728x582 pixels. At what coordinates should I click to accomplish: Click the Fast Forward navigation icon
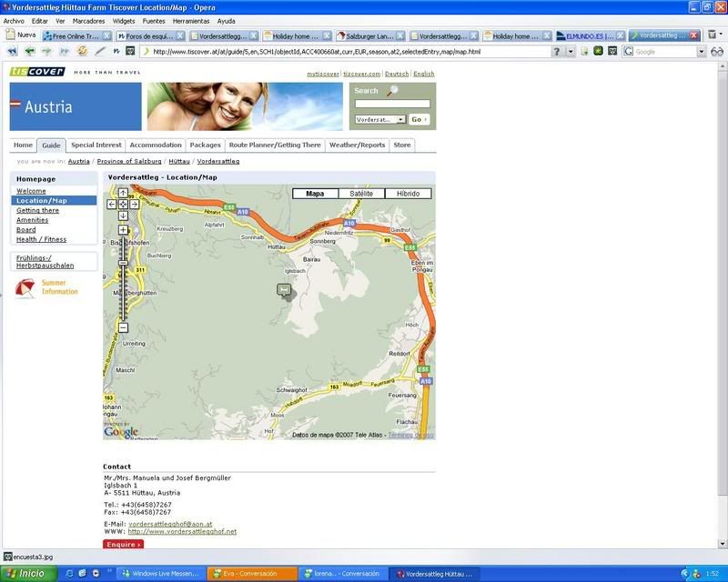(64, 51)
